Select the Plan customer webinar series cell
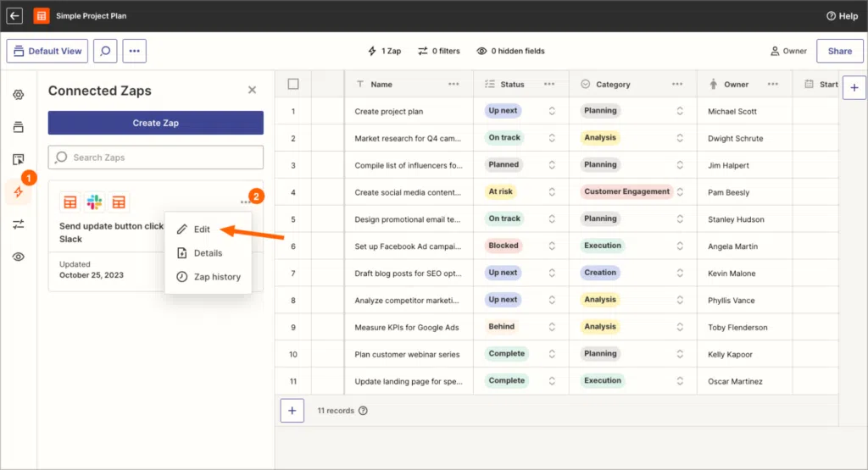 click(409, 355)
